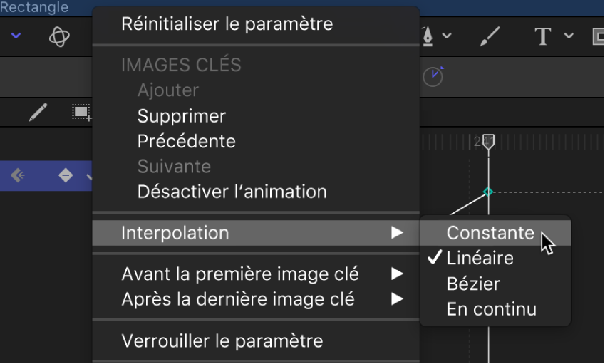This screenshot has width=605, height=364.
Task: Select the pencil sketch keyframe tool
Action: point(38,112)
